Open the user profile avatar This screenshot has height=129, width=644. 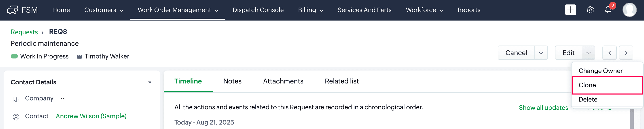(629, 10)
